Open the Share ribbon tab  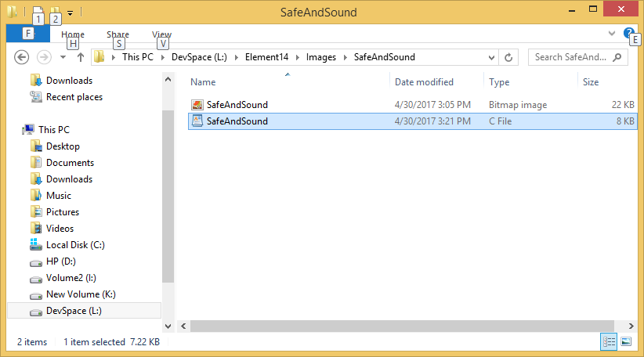click(118, 34)
